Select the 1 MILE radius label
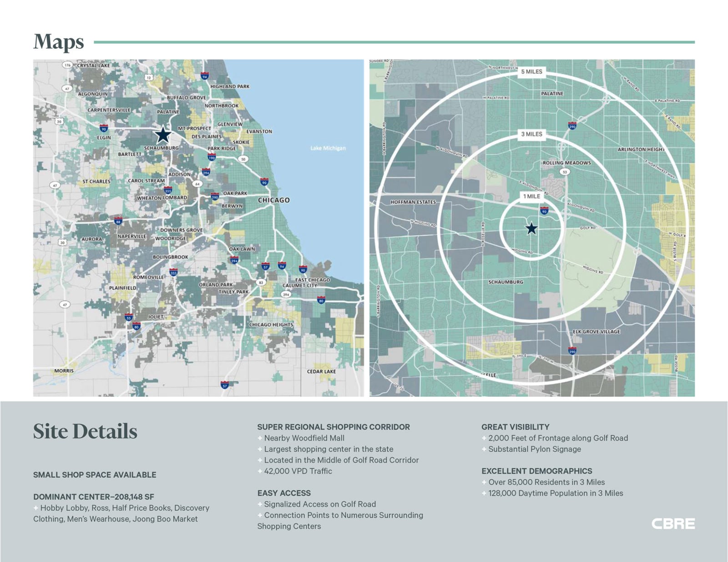The image size is (728, 562). (531, 196)
